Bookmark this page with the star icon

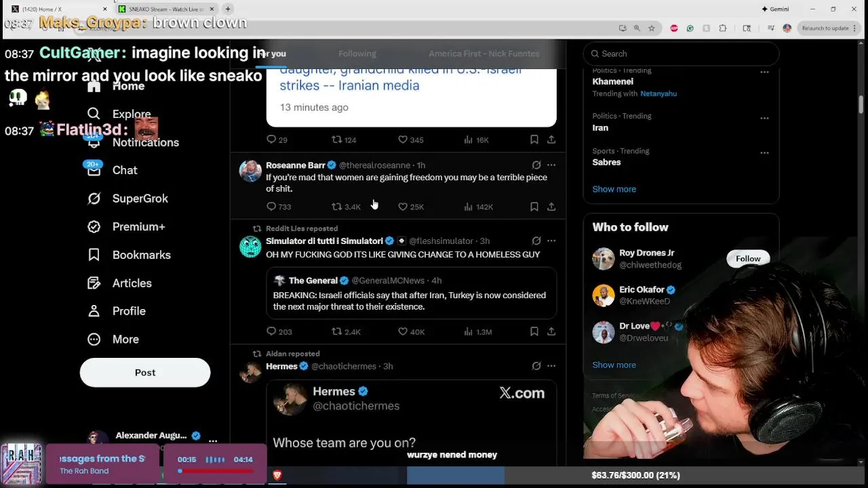[652, 28]
